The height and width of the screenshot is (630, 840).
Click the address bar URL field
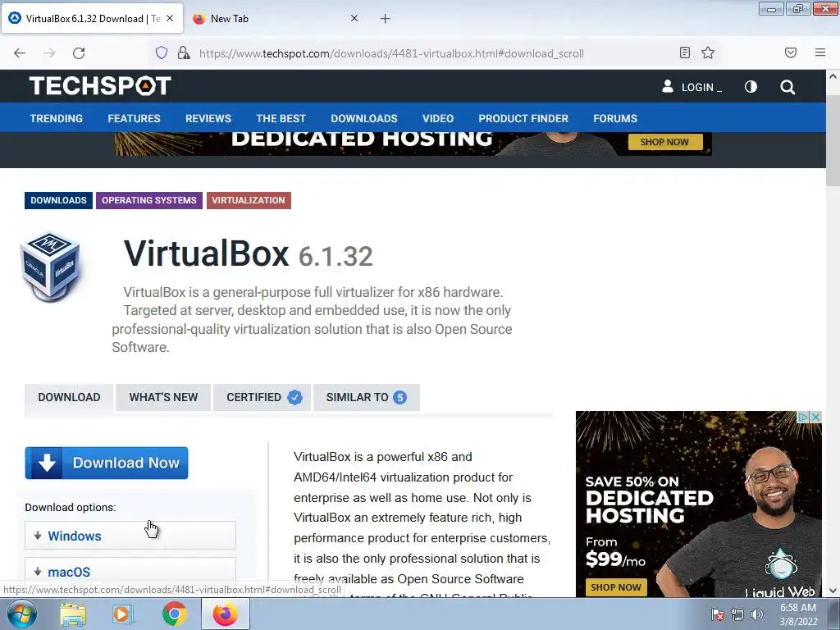391,53
